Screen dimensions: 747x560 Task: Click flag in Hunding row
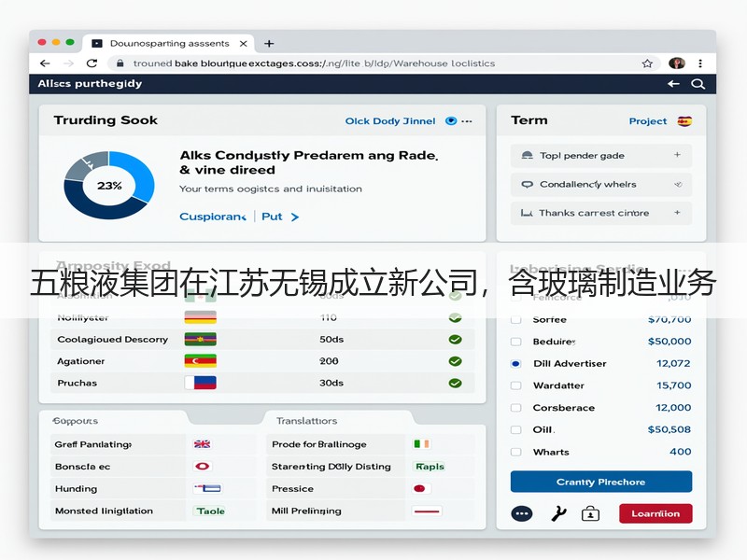pyautogui.click(x=207, y=488)
